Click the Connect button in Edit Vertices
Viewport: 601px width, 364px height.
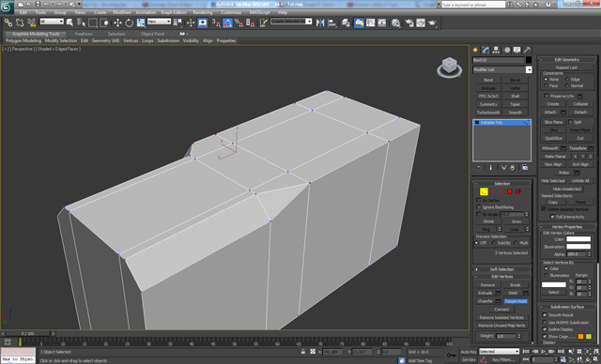pyautogui.click(x=501, y=310)
